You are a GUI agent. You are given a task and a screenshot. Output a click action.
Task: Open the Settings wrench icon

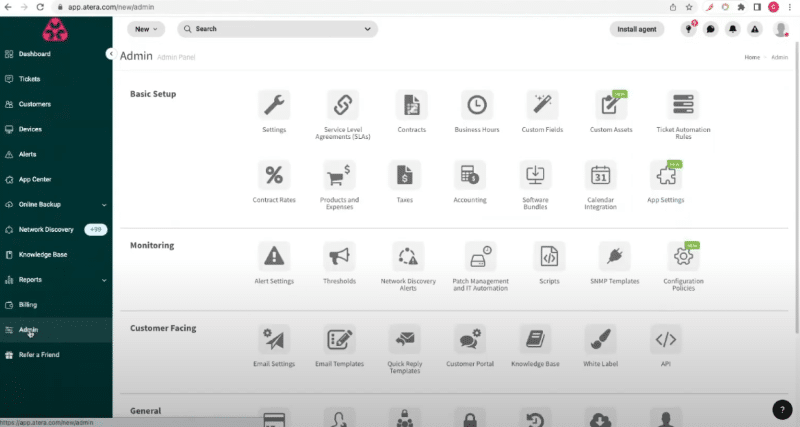274,105
